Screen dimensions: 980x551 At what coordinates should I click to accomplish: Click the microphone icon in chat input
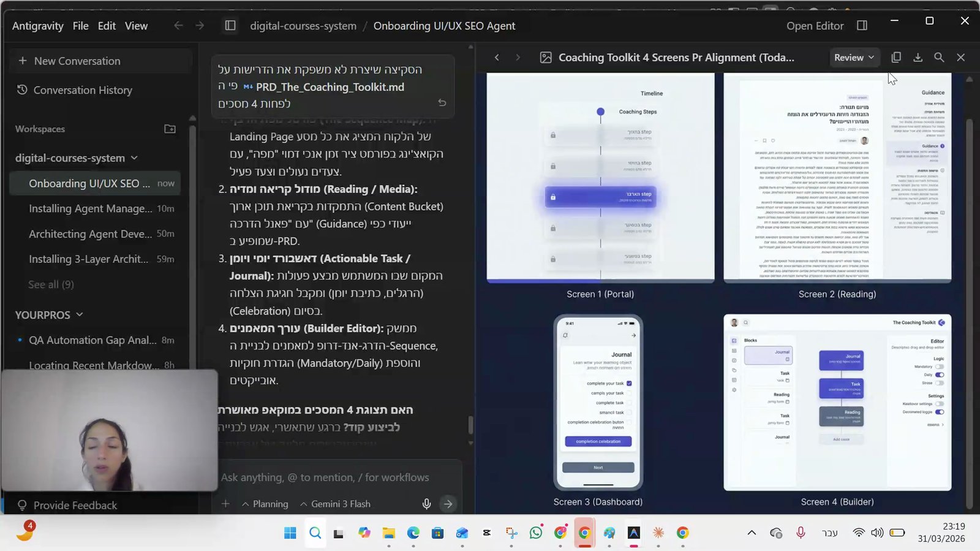(x=426, y=504)
